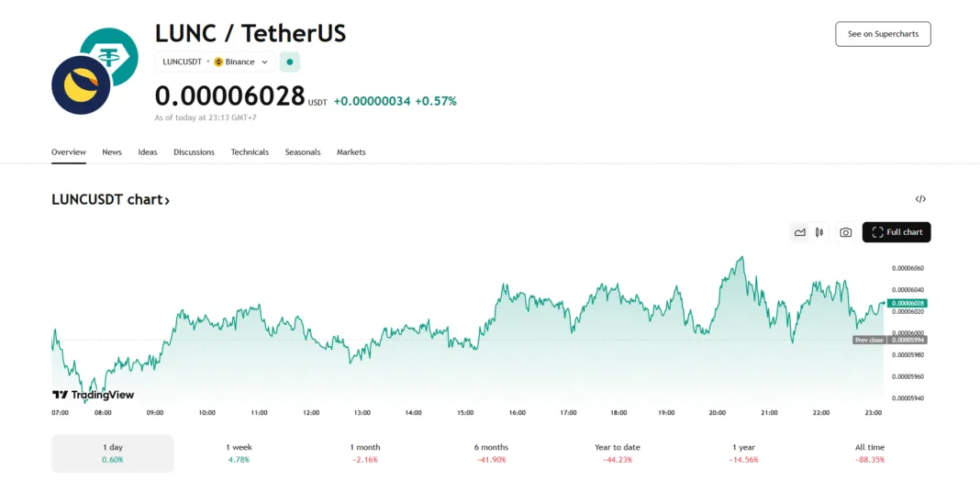This screenshot has width=980, height=481.
Task: Click the Prev close price label
Action: pos(868,340)
